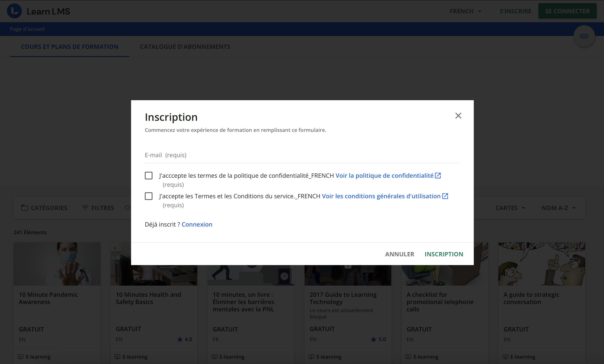This screenshot has height=364, width=604.
Task: Open the A guide to strategic conversation thumbnail
Action: pyautogui.click(x=541, y=264)
